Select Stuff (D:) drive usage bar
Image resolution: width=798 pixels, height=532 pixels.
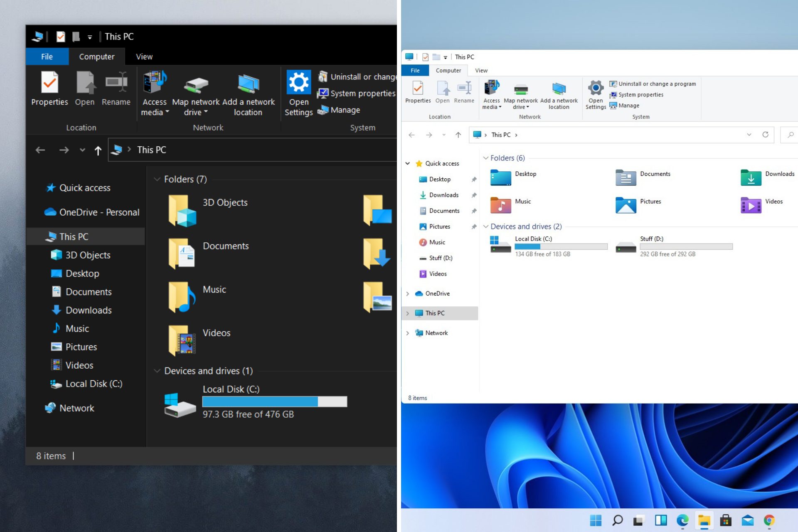686,246
